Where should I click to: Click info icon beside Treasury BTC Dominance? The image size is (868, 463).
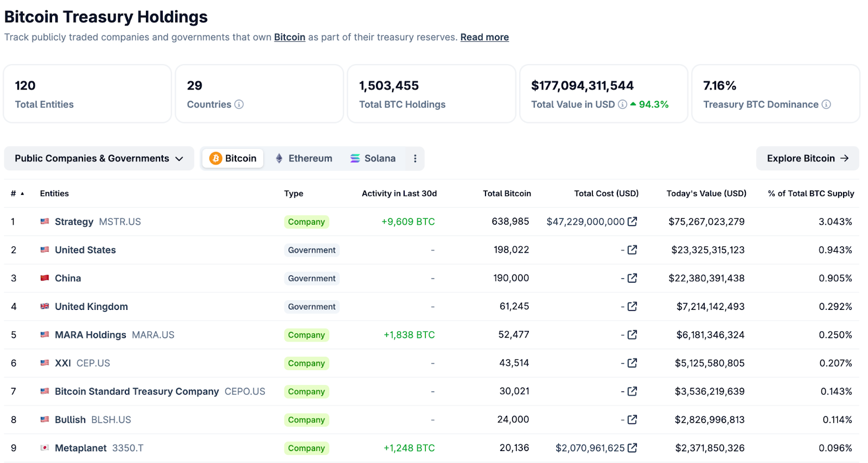click(x=826, y=104)
